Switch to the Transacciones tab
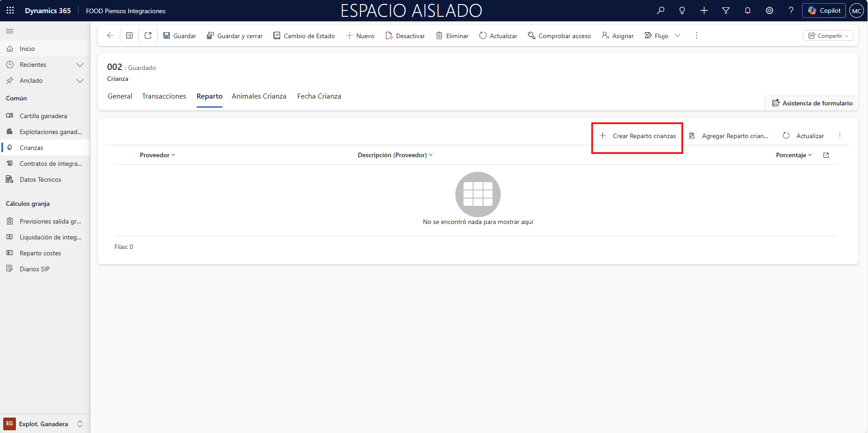Image resolution: width=868 pixels, height=433 pixels. [164, 96]
